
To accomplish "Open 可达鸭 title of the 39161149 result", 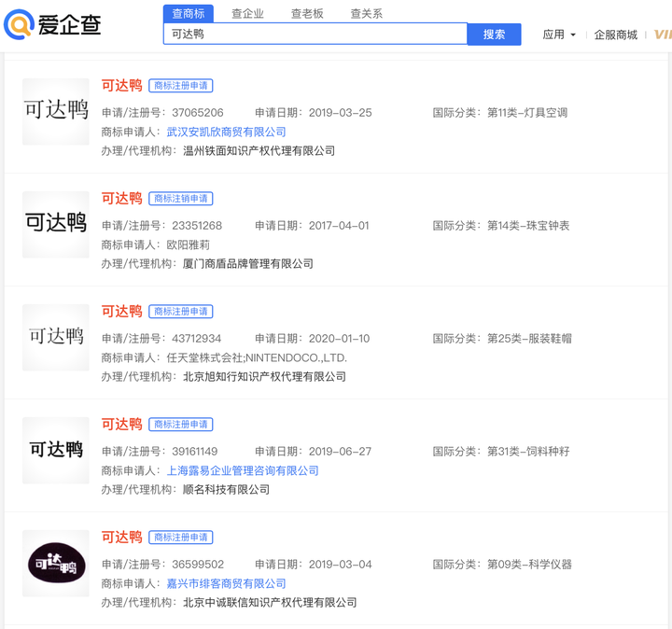I will coord(121,425).
